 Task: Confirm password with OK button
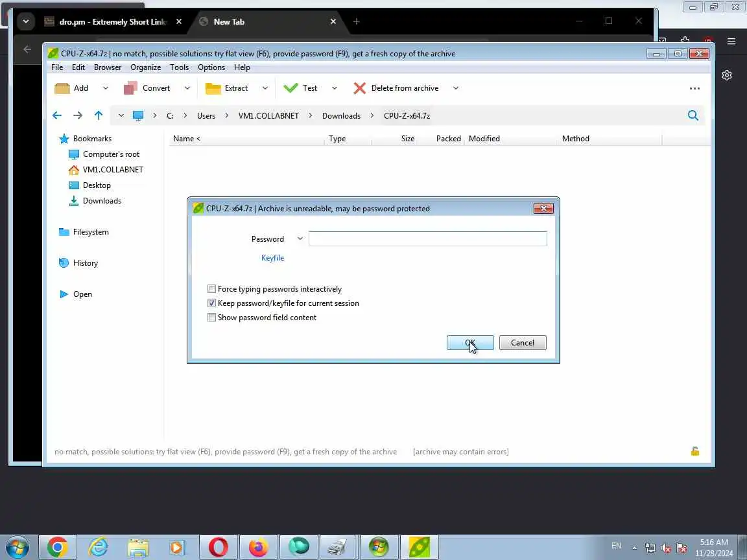(470, 343)
